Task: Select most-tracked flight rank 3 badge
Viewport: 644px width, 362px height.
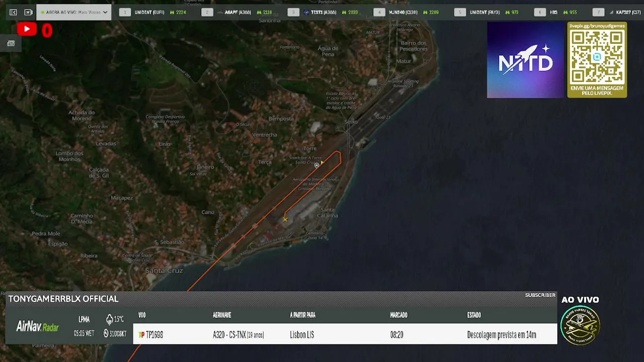Action: [293, 12]
